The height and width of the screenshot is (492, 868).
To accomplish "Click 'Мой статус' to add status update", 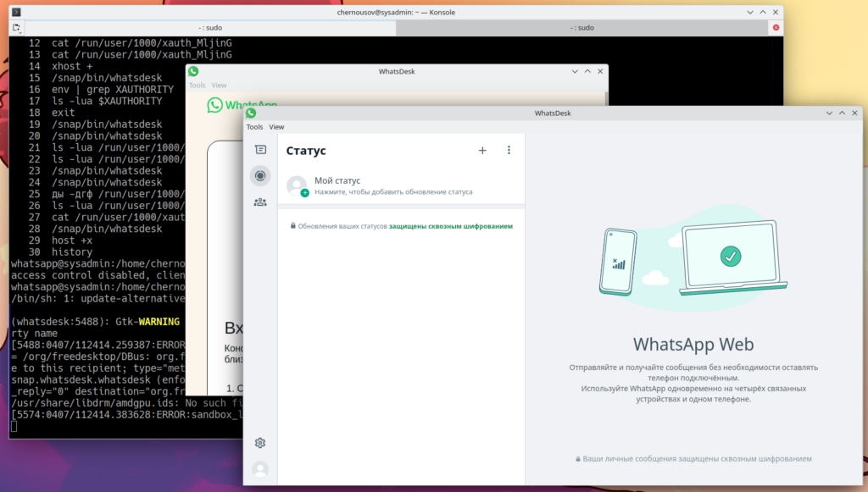I will [337, 180].
